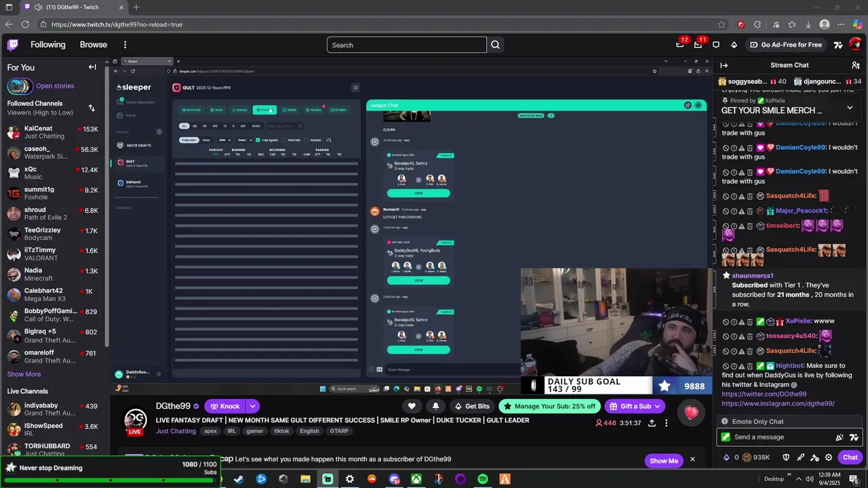The image size is (868, 488).
Task: Click Manage Your Sub 25% off
Action: (550, 407)
